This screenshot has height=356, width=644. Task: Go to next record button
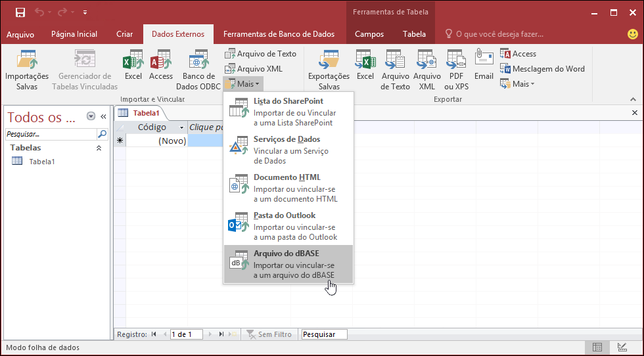click(210, 334)
